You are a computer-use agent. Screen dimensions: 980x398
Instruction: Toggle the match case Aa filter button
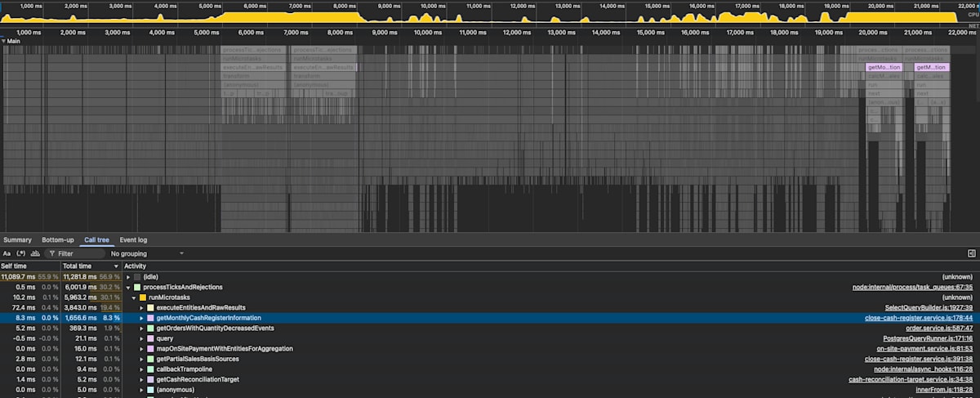7,253
